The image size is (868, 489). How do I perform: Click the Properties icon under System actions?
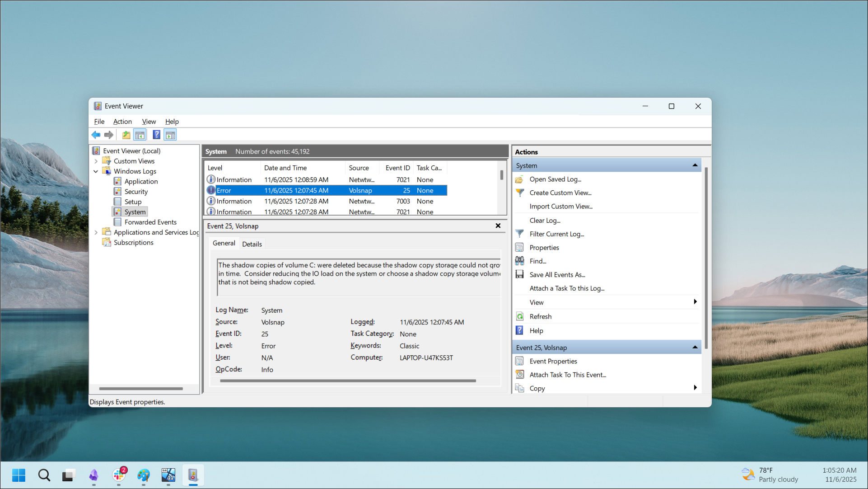coord(520,248)
